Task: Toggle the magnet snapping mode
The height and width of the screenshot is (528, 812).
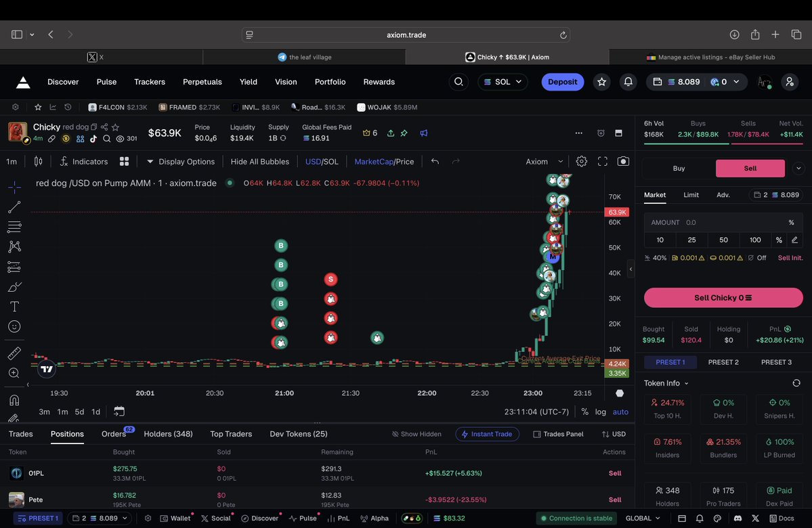Action: click(x=14, y=400)
